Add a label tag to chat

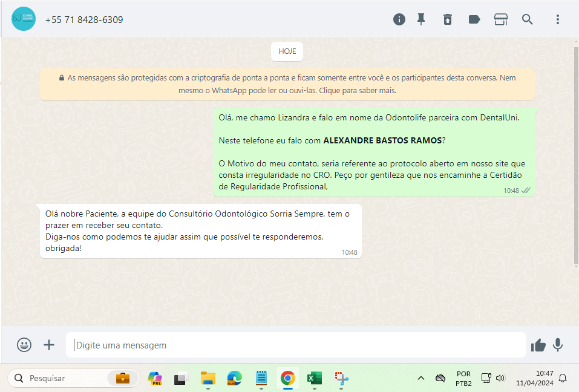point(474,19)
